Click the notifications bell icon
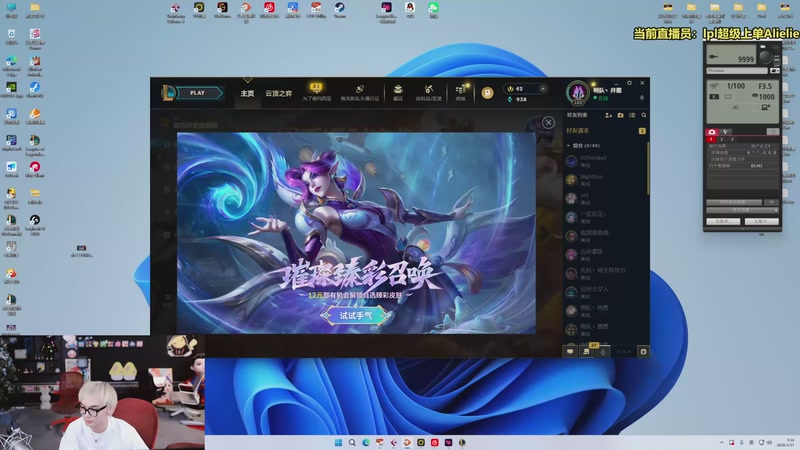This screenshot has width=800, height=450. click(x=642, y=97)
